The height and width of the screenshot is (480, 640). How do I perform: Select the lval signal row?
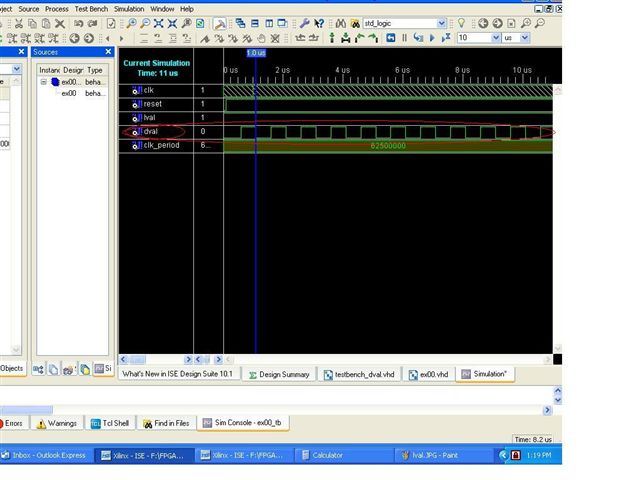click(x=150, y=118)
